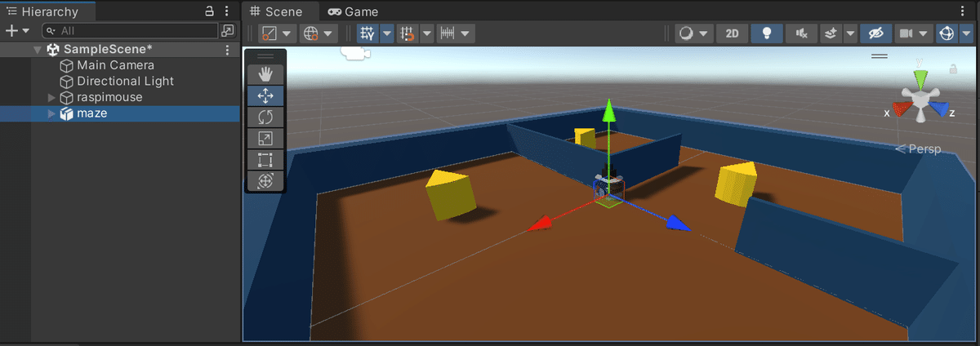The width and height of the screenshot is (980, 346).
Task: Select Directional Light in Hierarchy
Action: coord(125,82)
